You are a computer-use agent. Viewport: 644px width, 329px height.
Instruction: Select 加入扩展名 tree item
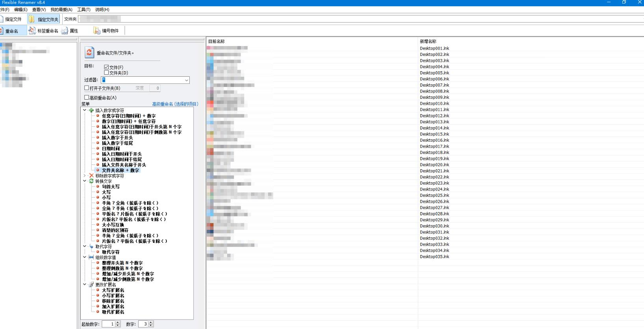pyautogui.click(x=113, y=307)
